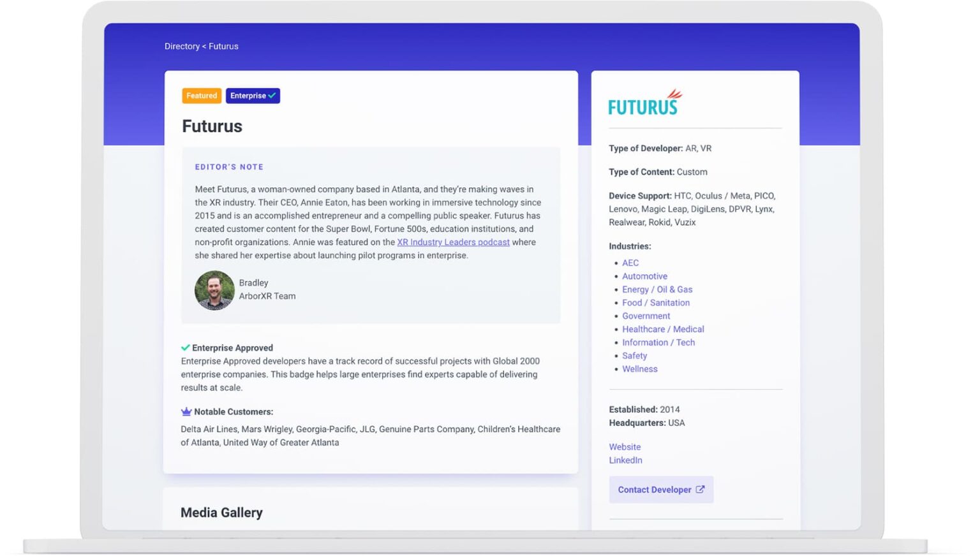Select the Healthcare / Medical industry filter
Image resolution: width=980 pixels, height=556 pixels.
click(663, 329)
